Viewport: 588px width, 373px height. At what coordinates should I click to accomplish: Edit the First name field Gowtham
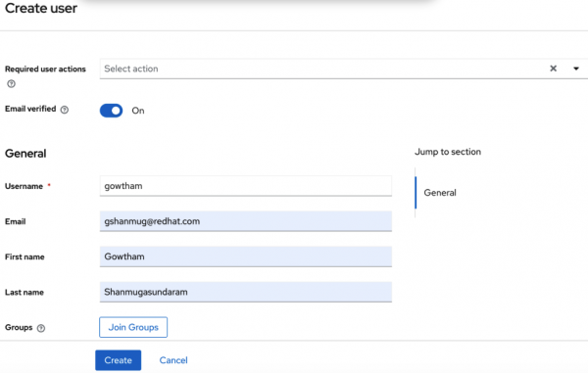tap(246, 256)
